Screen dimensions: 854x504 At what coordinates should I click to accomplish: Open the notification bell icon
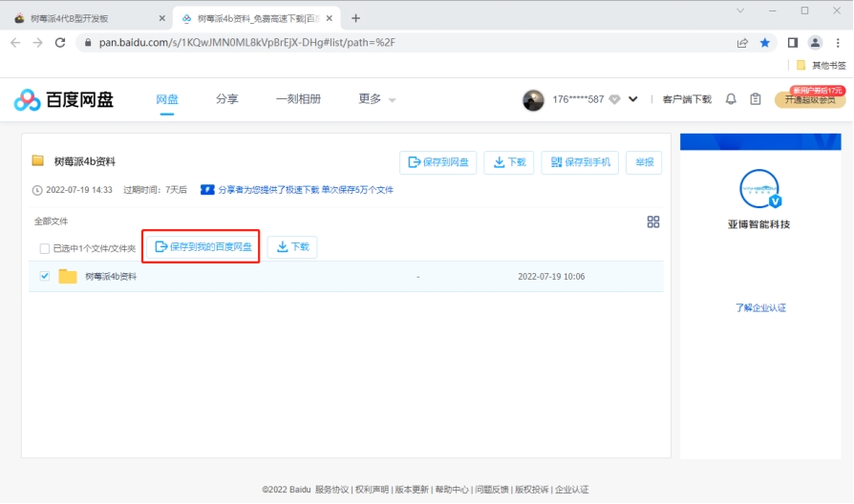(x=732, y=99)
